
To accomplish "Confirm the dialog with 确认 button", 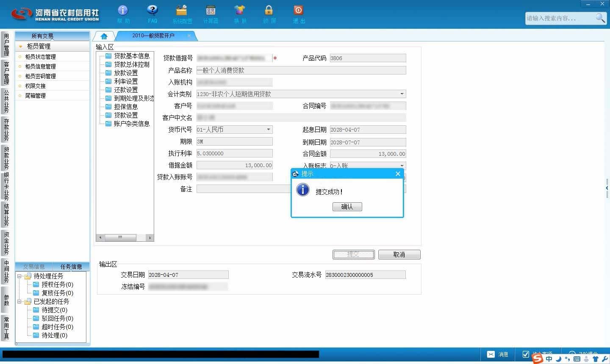I will (347, 207).
